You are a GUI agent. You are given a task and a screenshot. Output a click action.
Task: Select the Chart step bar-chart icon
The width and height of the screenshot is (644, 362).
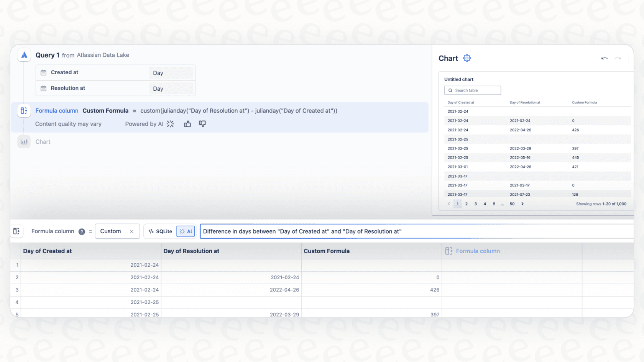pos(24,142)
